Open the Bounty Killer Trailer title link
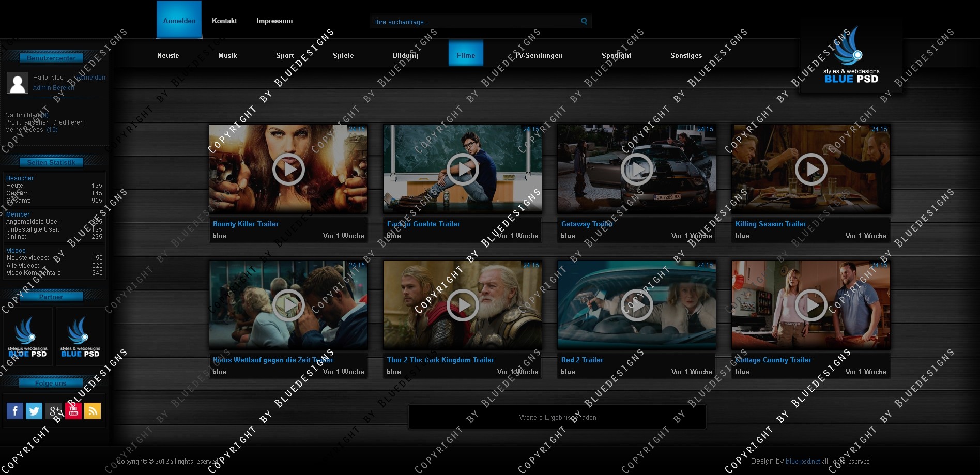Viewport: 980px width, 475px height. coord(246,224)
